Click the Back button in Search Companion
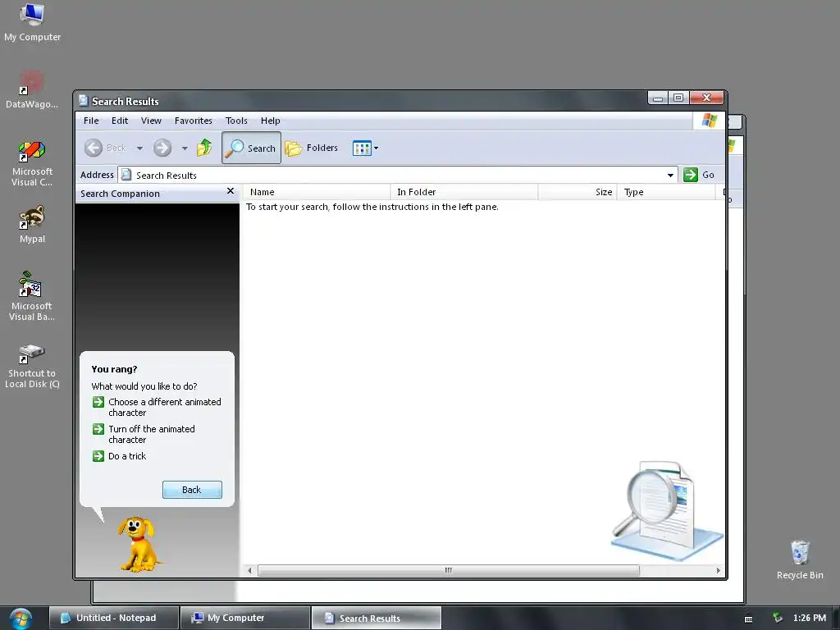 pos(192,490)
